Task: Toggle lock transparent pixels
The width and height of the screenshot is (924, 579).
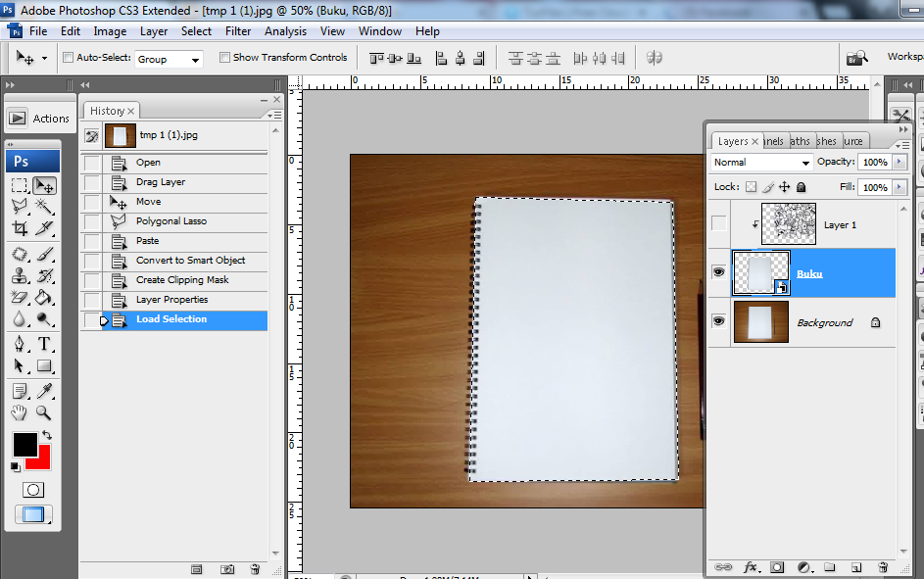Action: tap(751, 187)
